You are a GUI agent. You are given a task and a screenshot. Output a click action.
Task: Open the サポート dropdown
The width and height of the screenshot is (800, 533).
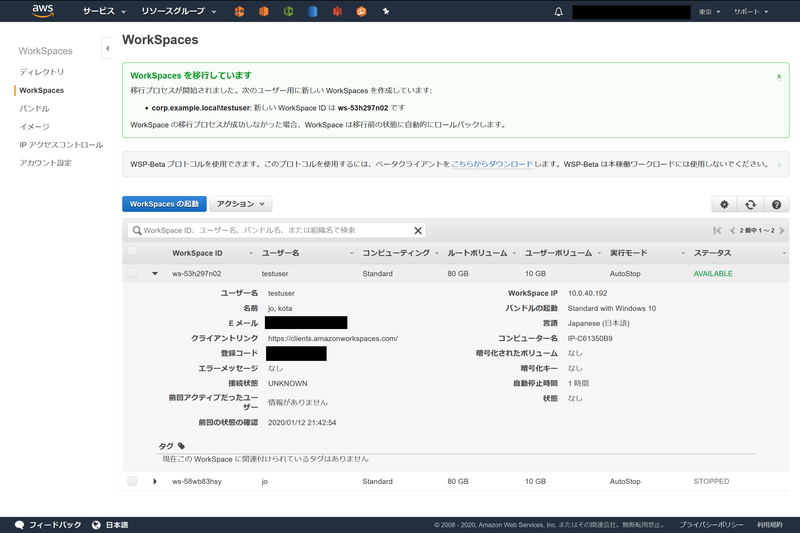point(751,11)
